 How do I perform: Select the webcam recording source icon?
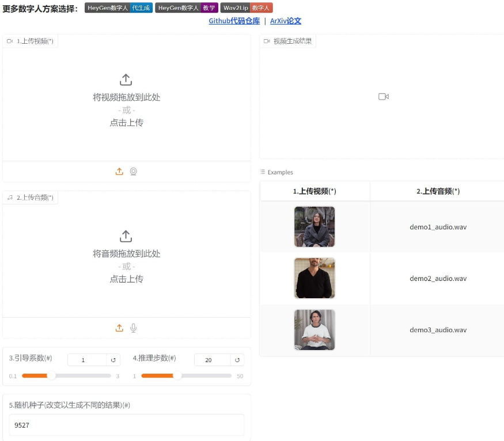(x=133, y=172)
